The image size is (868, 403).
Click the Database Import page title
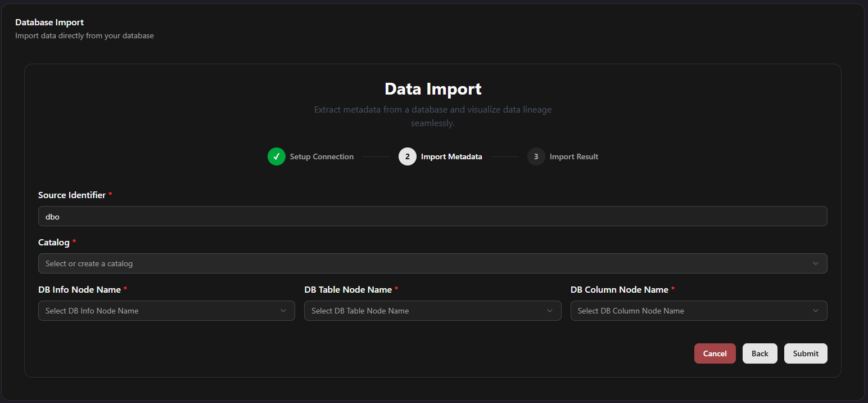click(49, 23)
